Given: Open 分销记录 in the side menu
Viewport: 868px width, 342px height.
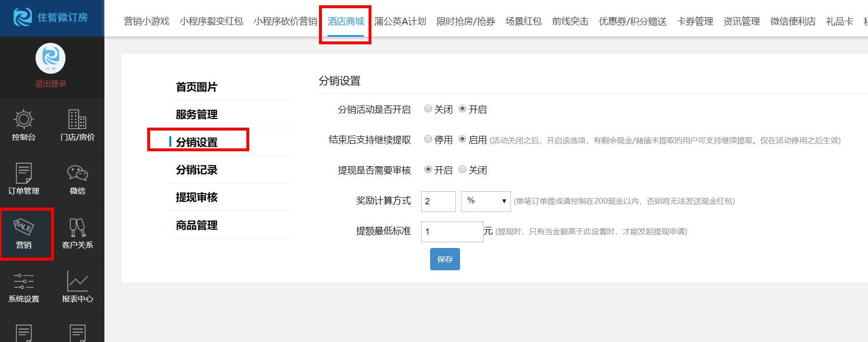Looking at the screenshot, I should (197, 170).
